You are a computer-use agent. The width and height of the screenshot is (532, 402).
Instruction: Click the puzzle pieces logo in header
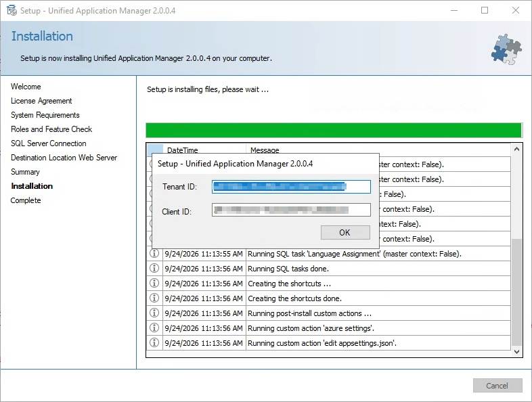pyautogui.click(x=506, y=49)
